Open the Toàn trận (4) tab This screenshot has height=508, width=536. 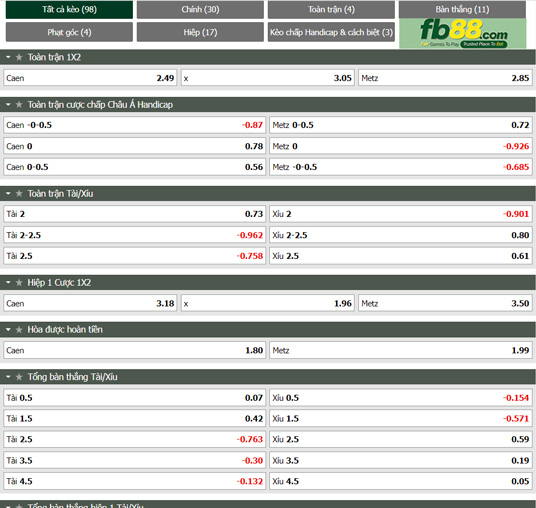point(331,10)
